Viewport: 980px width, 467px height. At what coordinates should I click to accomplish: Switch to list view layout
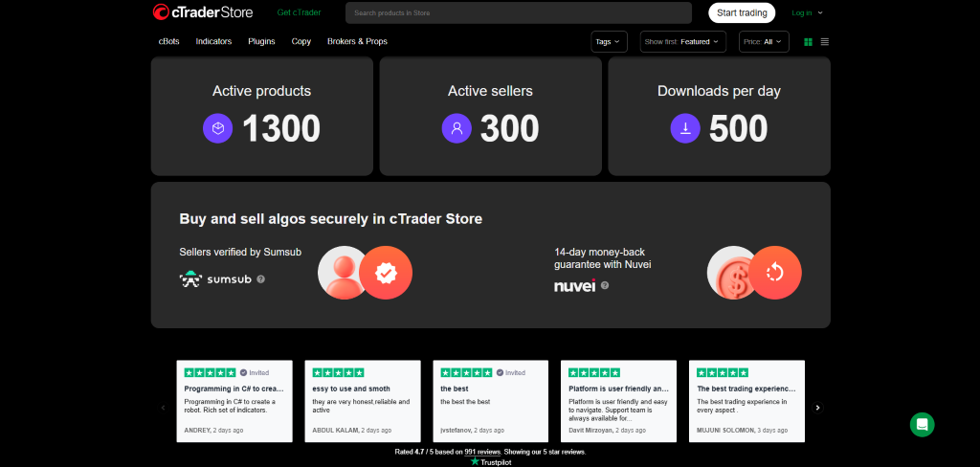825,42
